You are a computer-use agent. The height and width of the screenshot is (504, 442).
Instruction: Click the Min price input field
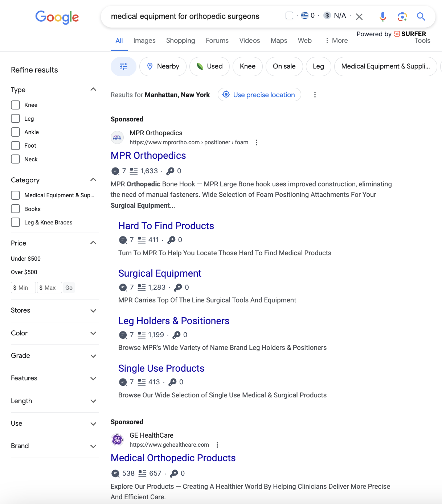click(x=23, y=288)
